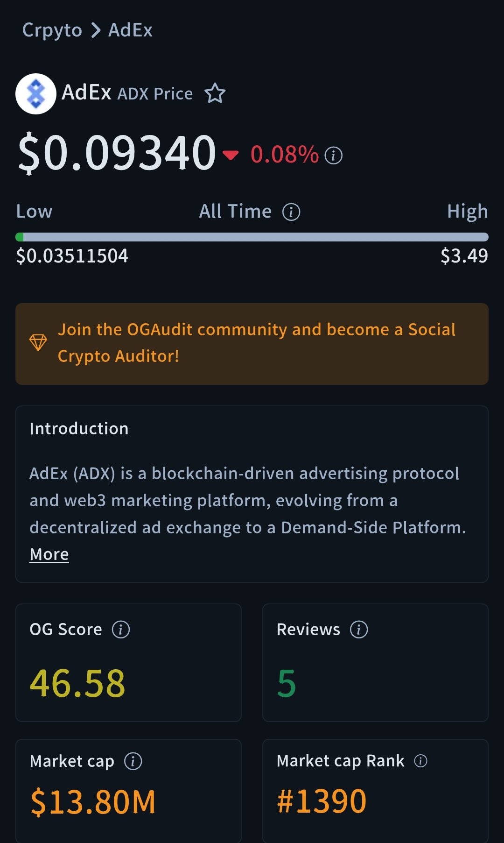Open the Reviews info icon

359,630
